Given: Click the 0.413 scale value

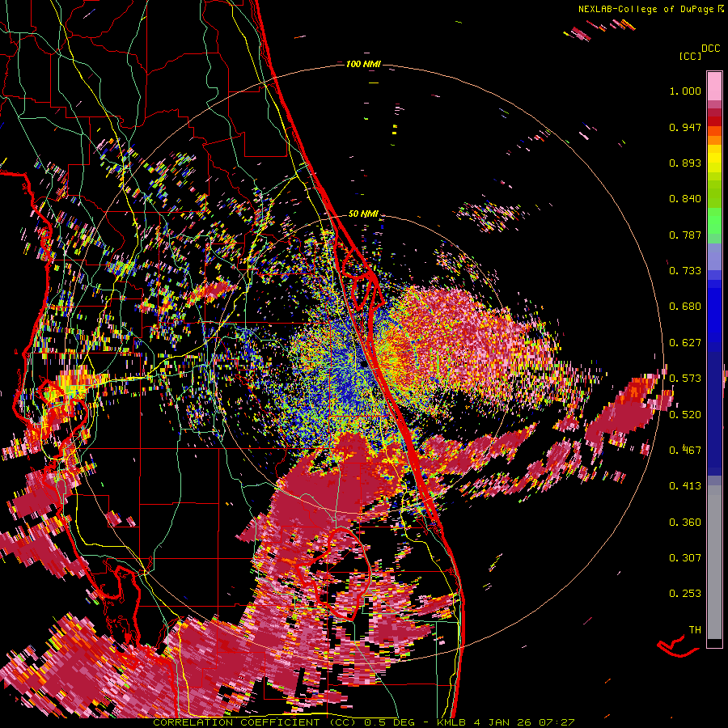Looking at the screenshot, I should click(x=685, y=486).
